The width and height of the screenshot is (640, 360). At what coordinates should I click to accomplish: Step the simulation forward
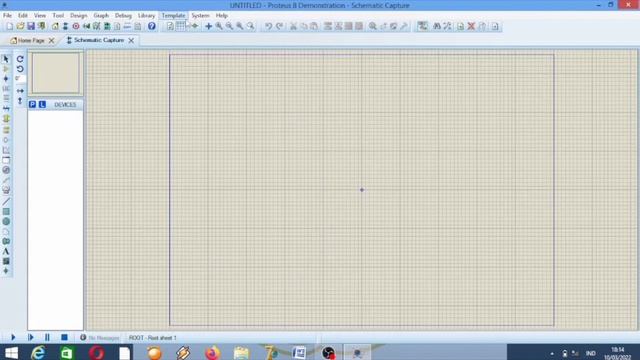tap(31, 338)
